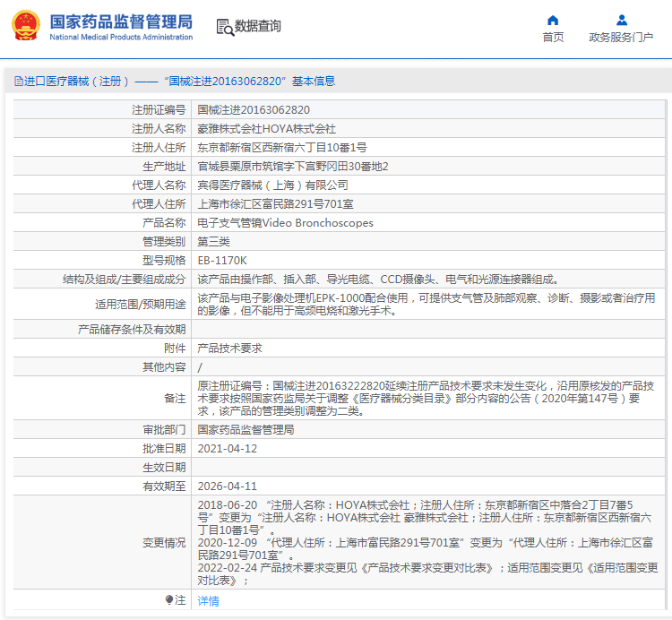
Task: Click the 注册人名称 row label
Action: pos(159,128)
